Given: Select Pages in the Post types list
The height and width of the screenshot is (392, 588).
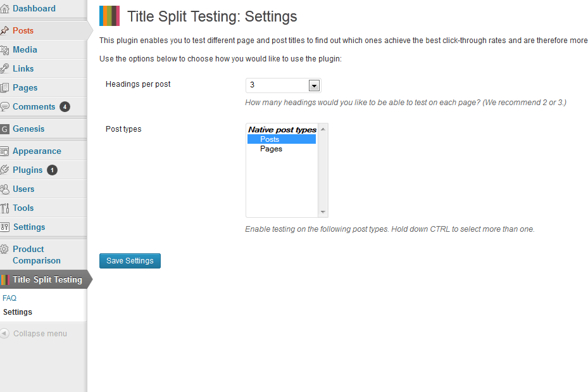Looking at the screenshot, I should tap(271, 149).
